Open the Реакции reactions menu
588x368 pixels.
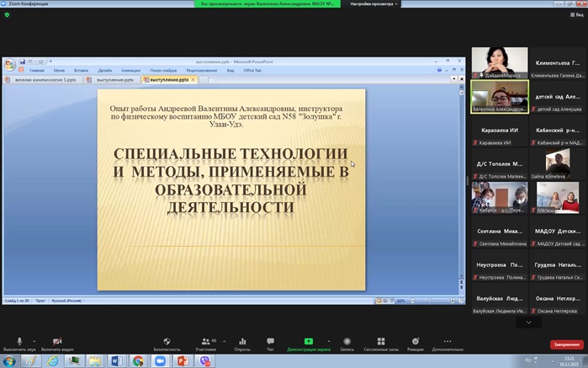point(415,342)
